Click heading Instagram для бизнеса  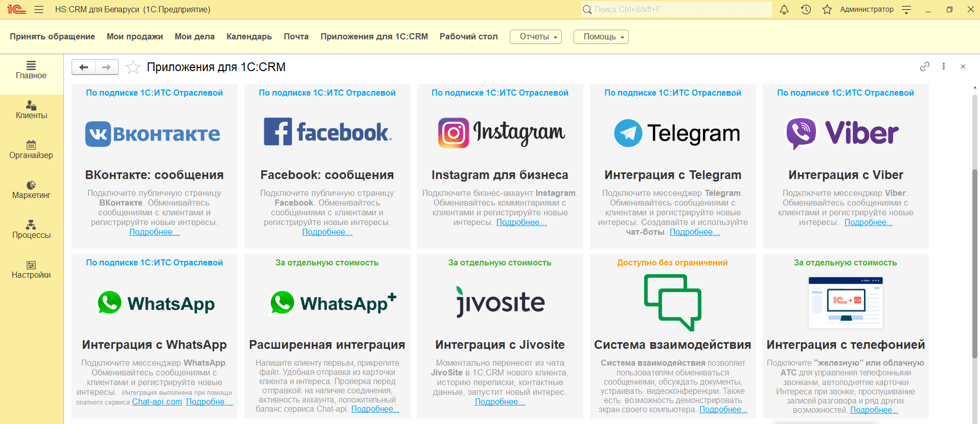point(500,175)
